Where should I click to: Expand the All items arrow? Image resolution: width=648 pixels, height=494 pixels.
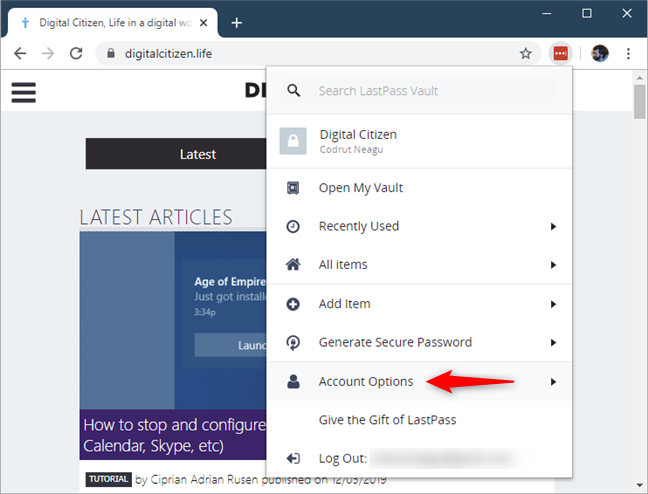[553, 265]
